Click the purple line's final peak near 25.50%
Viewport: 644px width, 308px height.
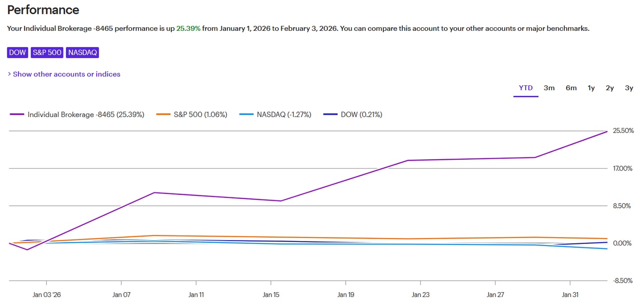[x=607, y=131]
